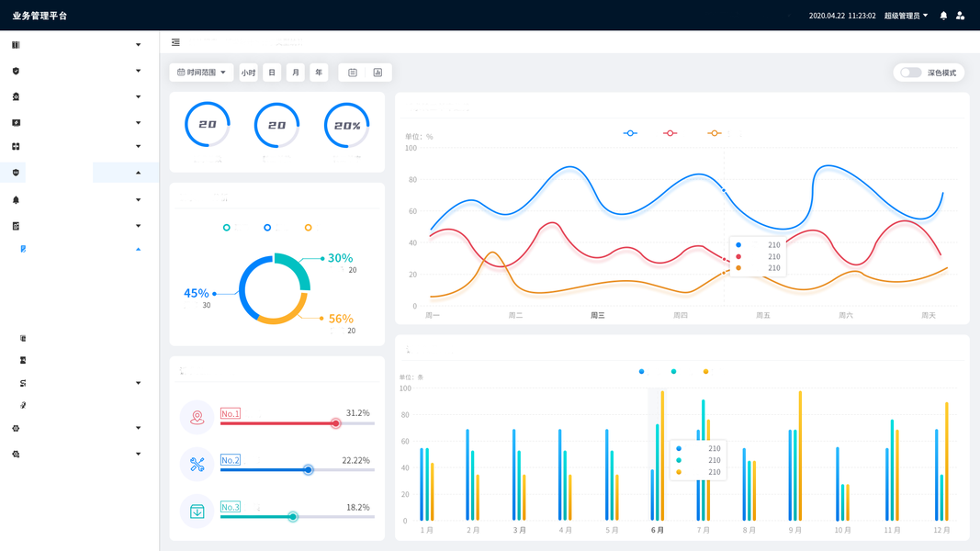Image resolution: width=980 pixels, height=551 pixels.
Task: Click the No.1 location pin icon
Action: coord(197,417)
